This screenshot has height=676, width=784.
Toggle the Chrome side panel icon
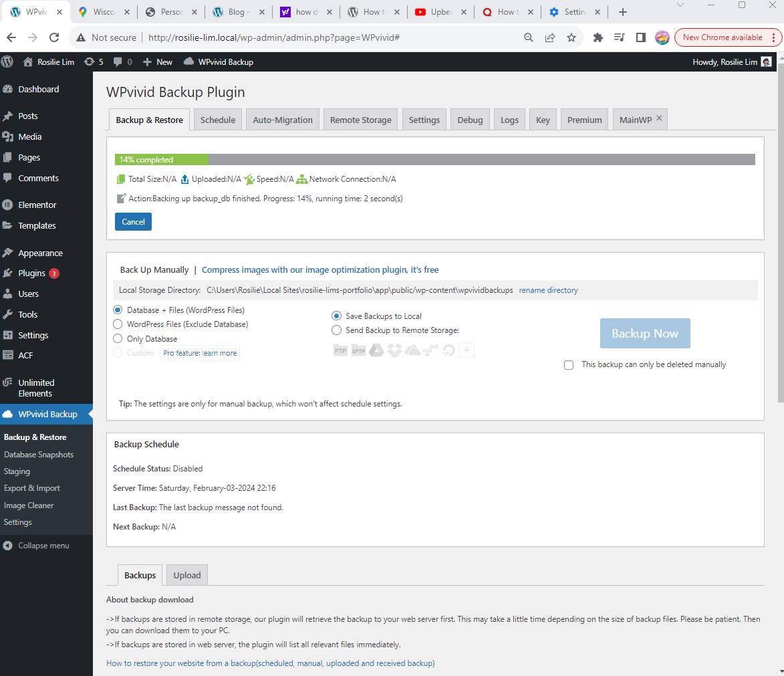click(x=640, y=37)
